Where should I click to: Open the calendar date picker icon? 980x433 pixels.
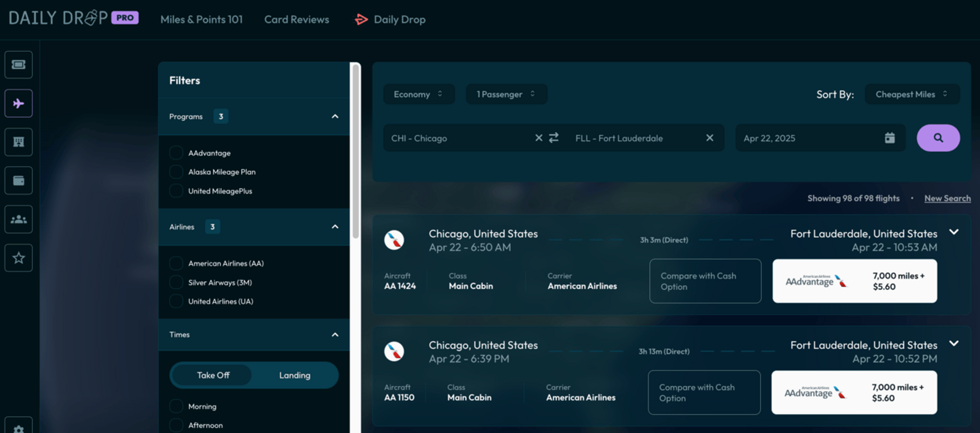(x=889, y=138)
